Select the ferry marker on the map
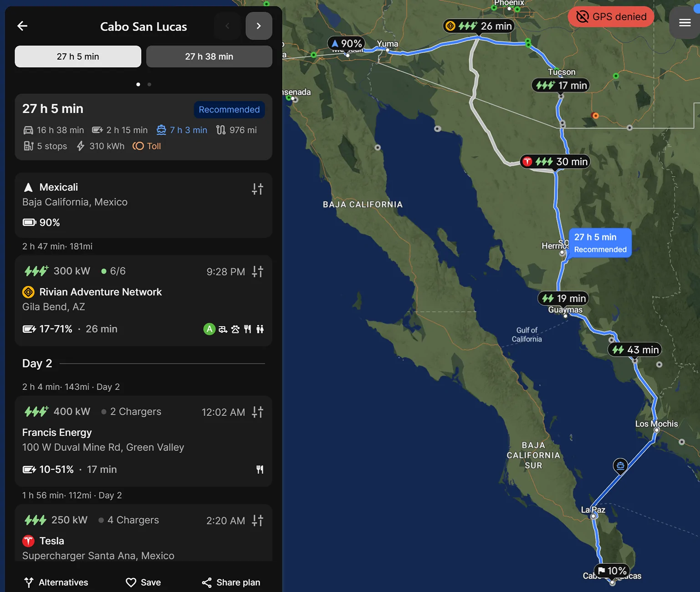Image resolution: width=700 pixels, height=592 pixels. pos(620,466)
